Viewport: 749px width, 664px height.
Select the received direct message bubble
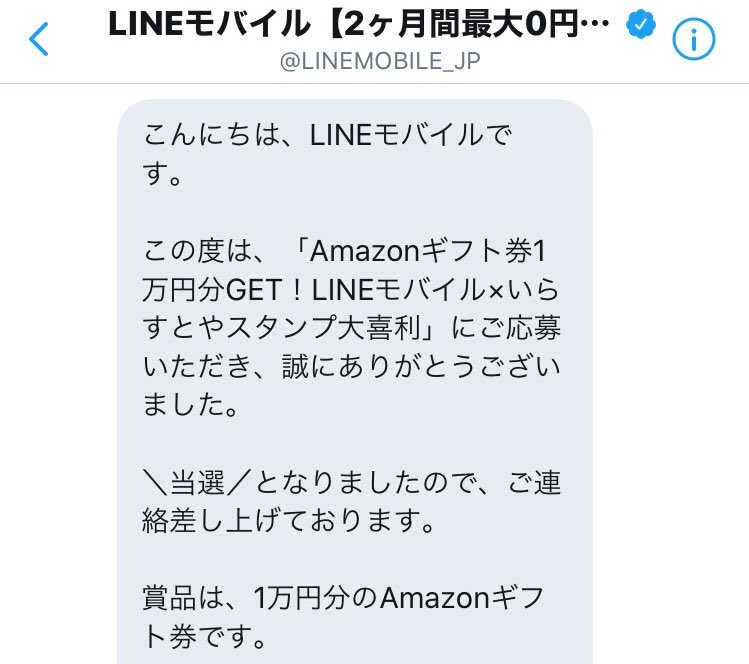355,382
